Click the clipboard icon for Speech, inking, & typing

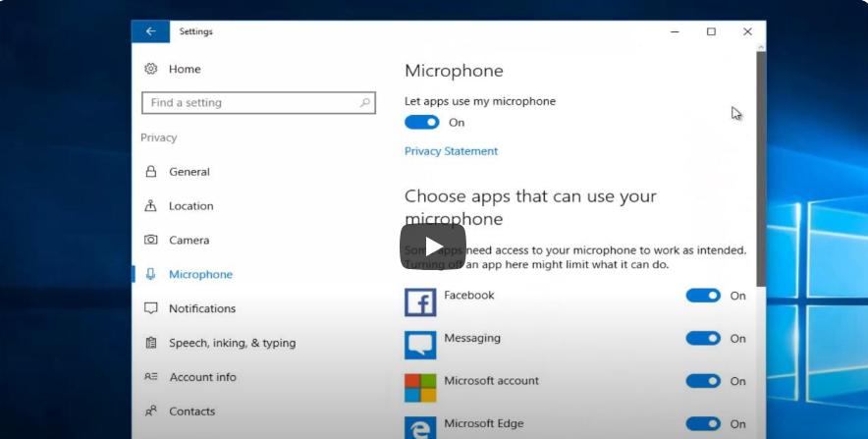tap(150, 343)
